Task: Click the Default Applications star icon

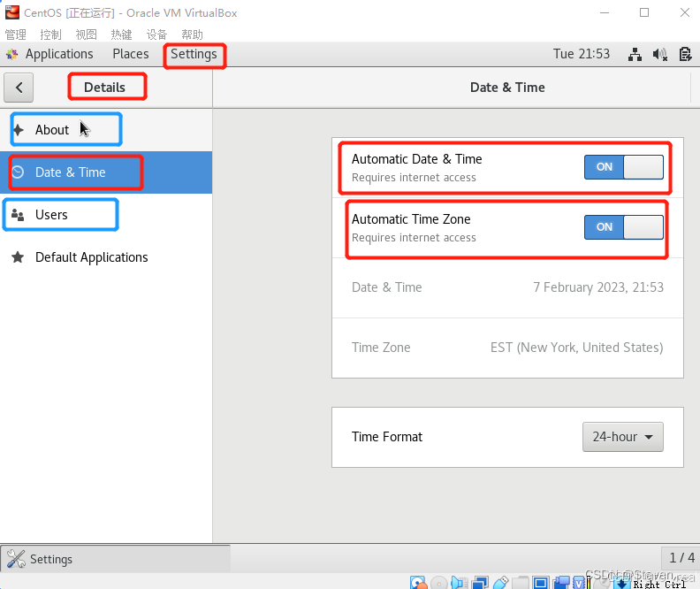Action: pos(18,257)
